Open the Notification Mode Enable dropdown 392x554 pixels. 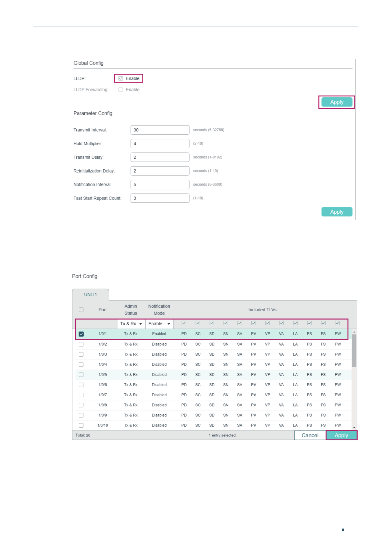tap(159, 324)
